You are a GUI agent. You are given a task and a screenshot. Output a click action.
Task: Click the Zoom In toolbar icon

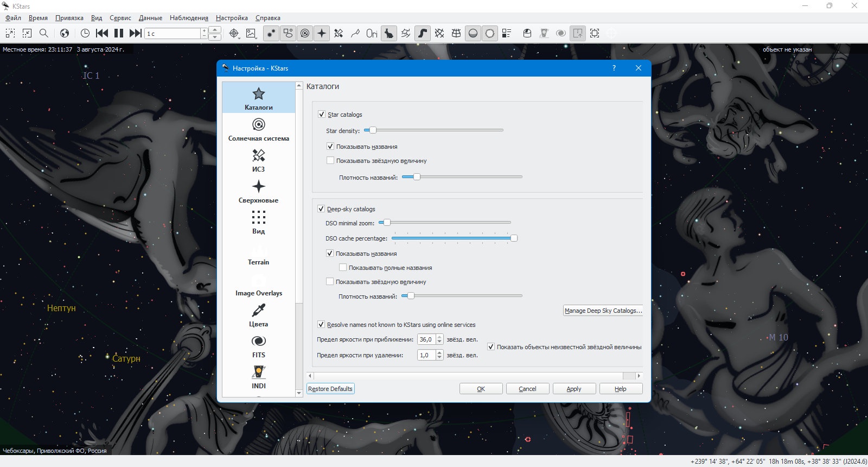tap(10, 33)
